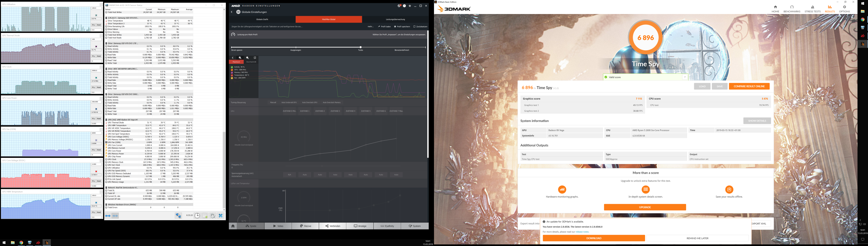
Task: Set power profile slider to Ausgewogen
Action: pos(295,47)
